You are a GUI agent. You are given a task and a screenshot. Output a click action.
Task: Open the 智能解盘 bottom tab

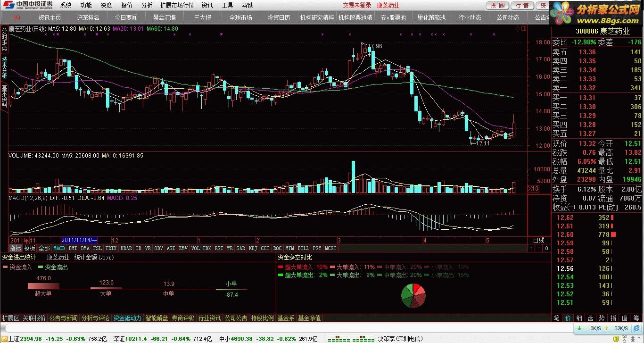coord(157,318)
